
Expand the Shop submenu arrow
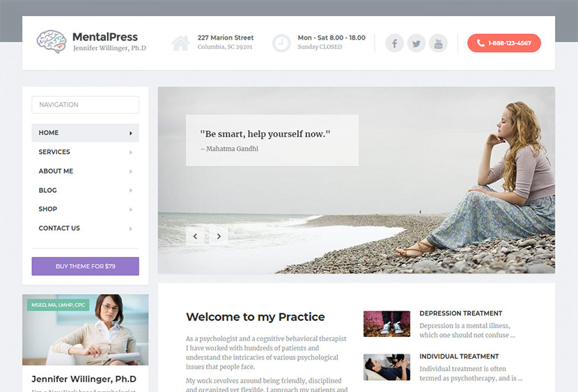click(x=131, y=210)
